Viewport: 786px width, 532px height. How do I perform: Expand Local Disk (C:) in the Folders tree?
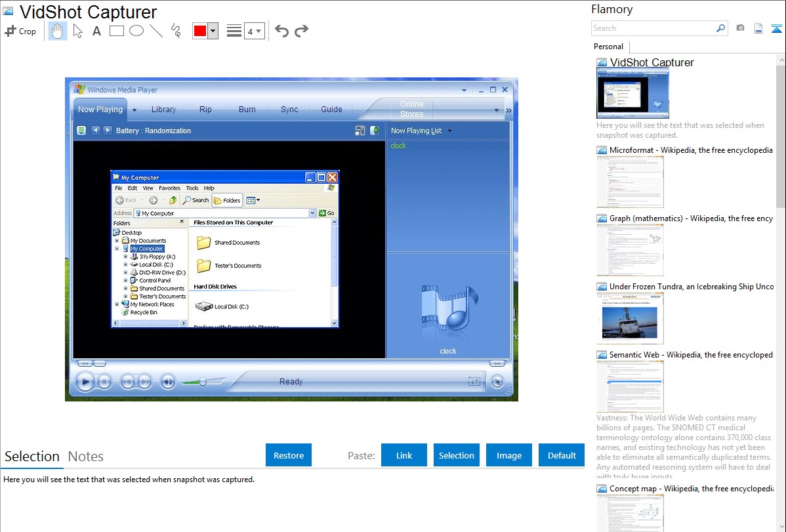[125, 265]
